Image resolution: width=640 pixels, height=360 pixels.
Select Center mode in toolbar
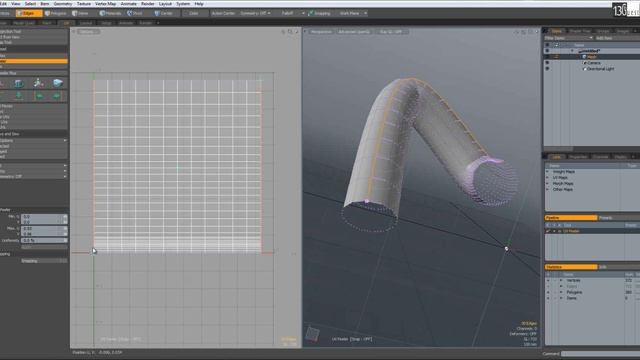164,13
